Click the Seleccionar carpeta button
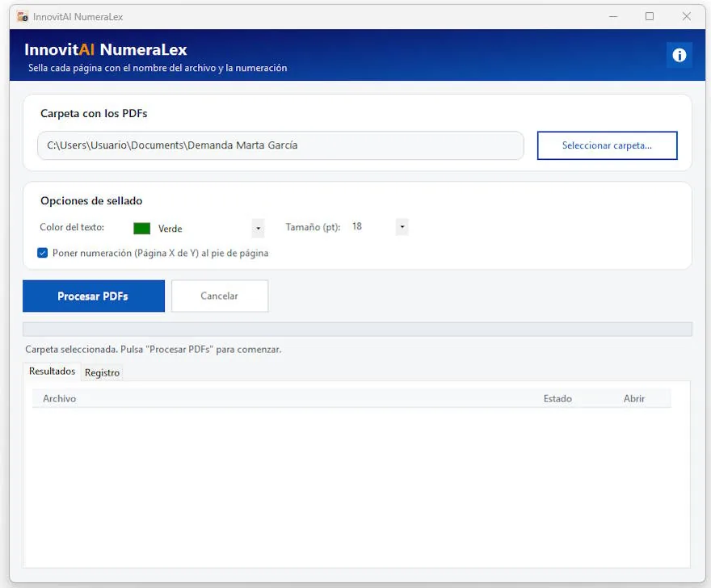Image resolution: width=711 pixels, height=588 pixels. tap(607, 145)
